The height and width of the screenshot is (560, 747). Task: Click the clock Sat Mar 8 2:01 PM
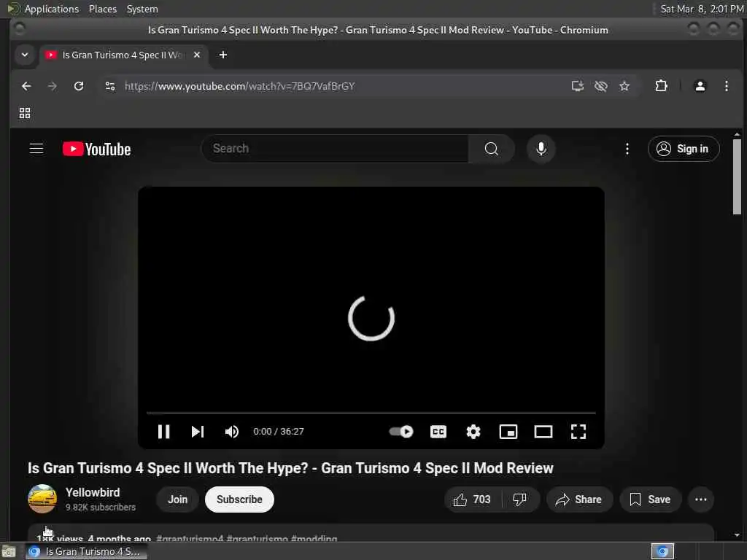[x=702, y=9]
